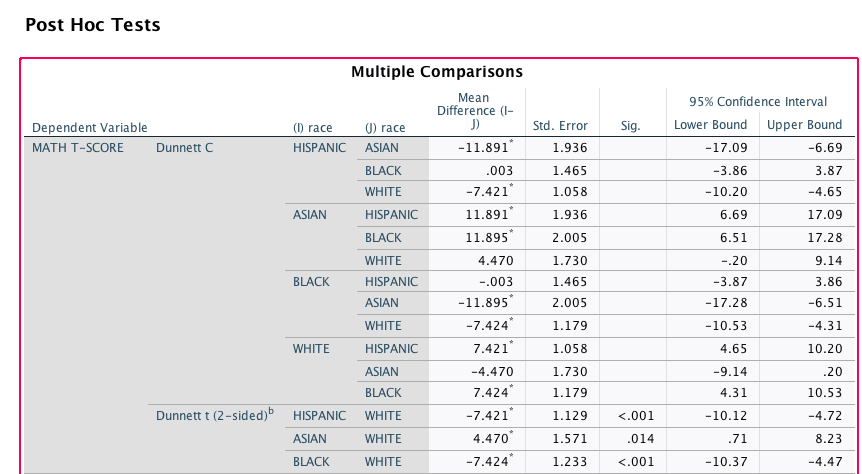Click the positive 11.895 mean difference cell
The width and height of the screenshot is (862, 474).
coord(489,238)
